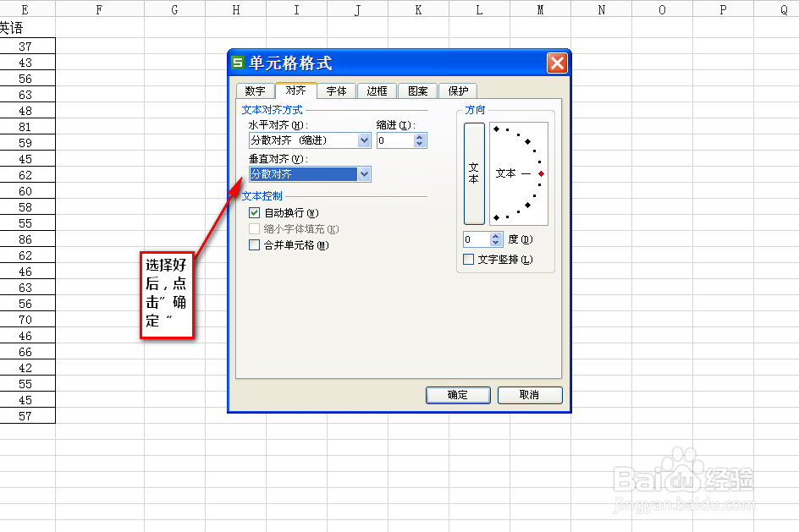799x532 pixels.
Task: Select column header M in the spreadsheet
Action: coord(540,9)
